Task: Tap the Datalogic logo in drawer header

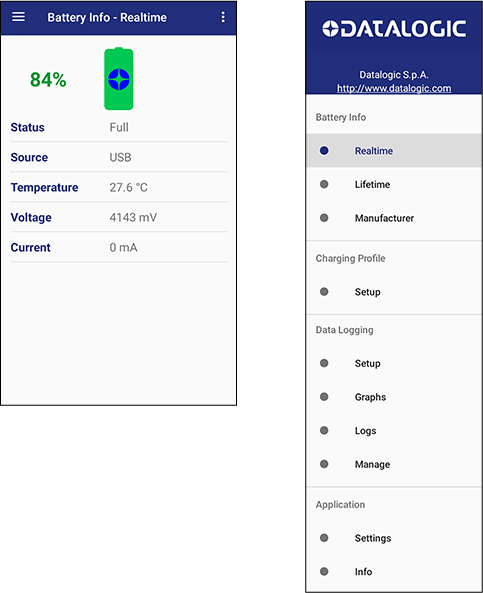Action: pyautogui.click(x=394, y=29)
